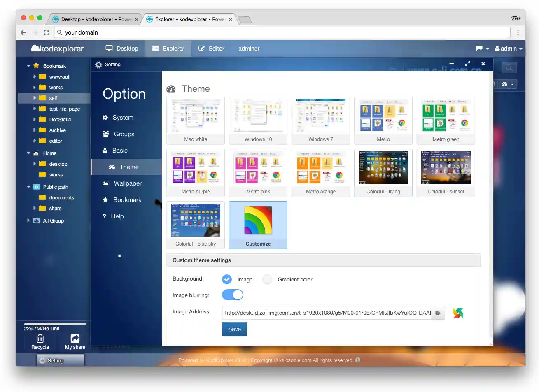Screen dimensions: 539x392
Task: Open the Editor top menu item
Action: click(x=211, y=49)
